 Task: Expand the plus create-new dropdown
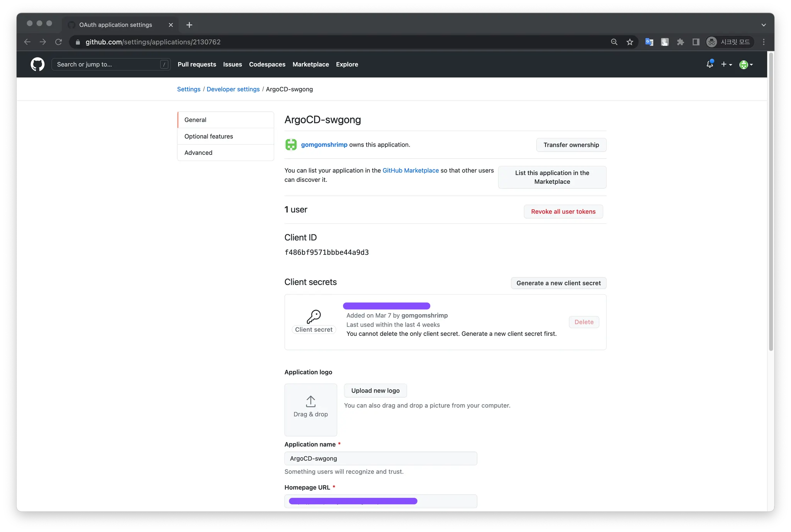[726, 64]
